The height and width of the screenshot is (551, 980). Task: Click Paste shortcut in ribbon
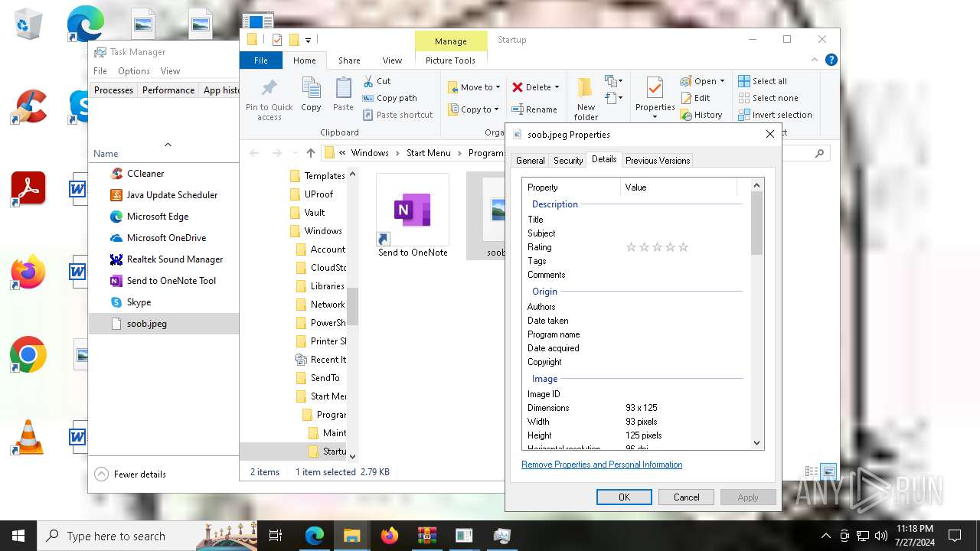(x=397, y=115)
